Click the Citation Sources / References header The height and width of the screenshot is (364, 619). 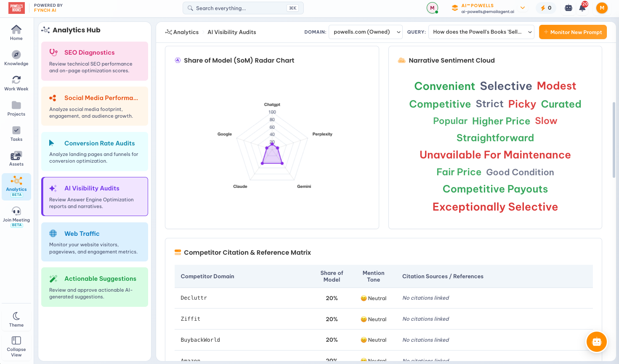point(443,276)
